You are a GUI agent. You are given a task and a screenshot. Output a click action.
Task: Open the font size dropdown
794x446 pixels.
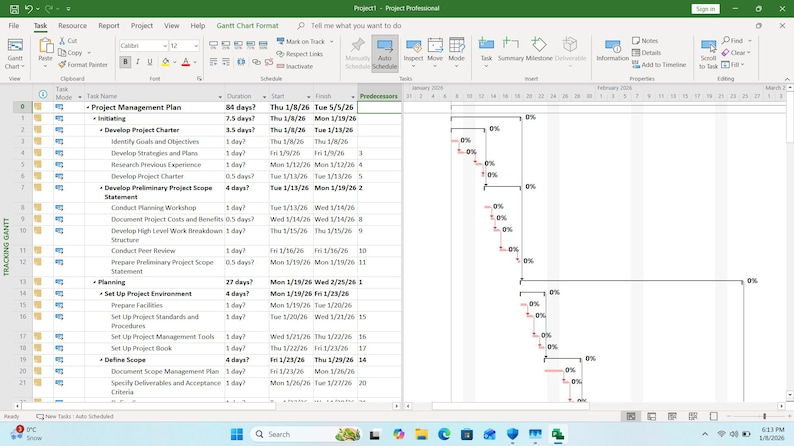196,46
